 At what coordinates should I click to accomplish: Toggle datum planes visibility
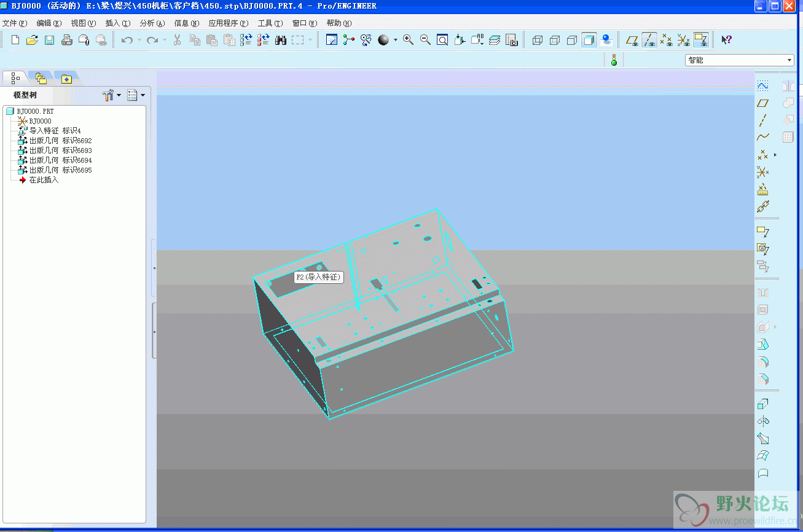[x=632, y=40]
